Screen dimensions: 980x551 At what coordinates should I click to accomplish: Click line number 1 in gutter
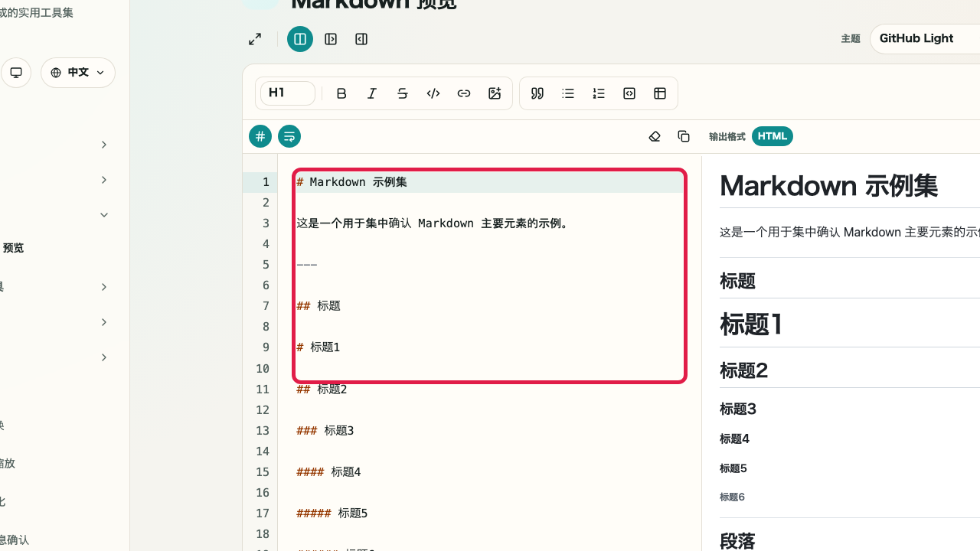266,182
